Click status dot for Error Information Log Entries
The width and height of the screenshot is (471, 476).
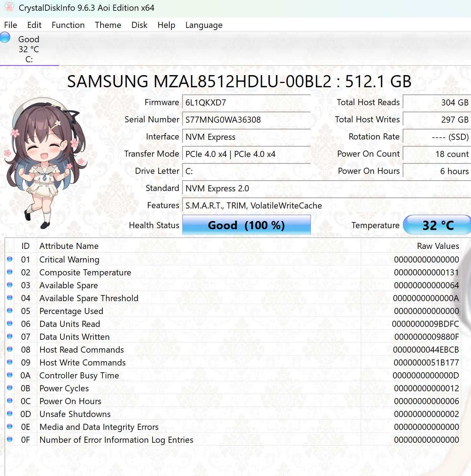pyautogui.click(x=10, y=440)
